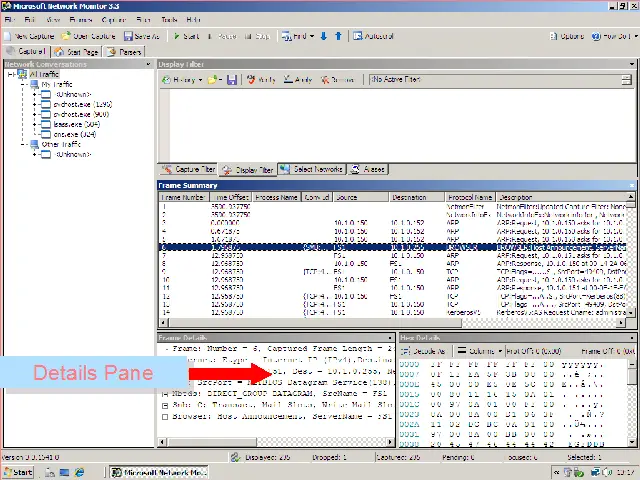Click the Frame Summary horizontal scrollbar
Screen dimensions: 640x480
(x=392, y=322)
